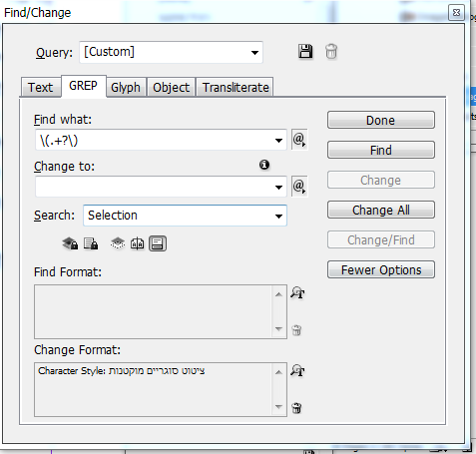
Task: Switch to the Transliterate tab
Action: point(236,88)
